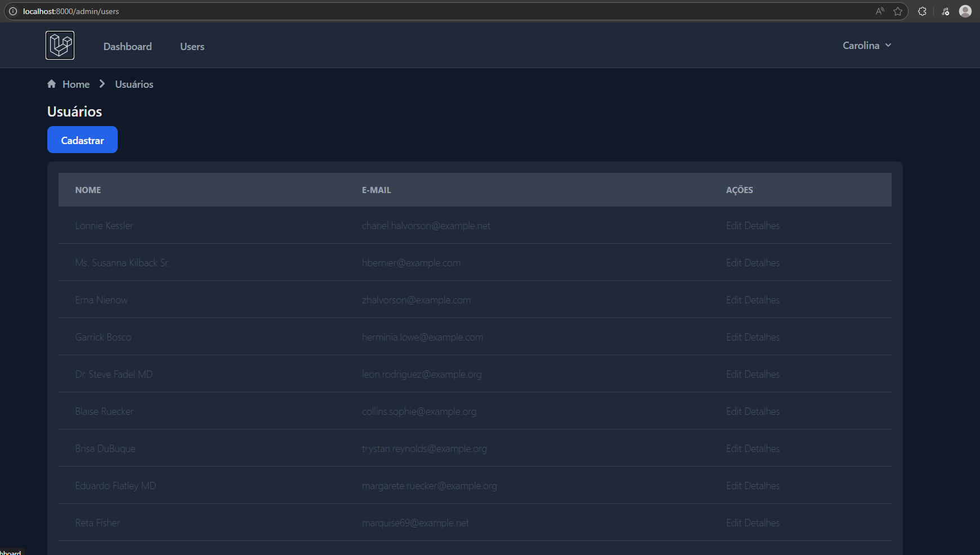Click the site information icon beside the URL
This screenshot has height=555, width=980.
click(x=12, y=11)
